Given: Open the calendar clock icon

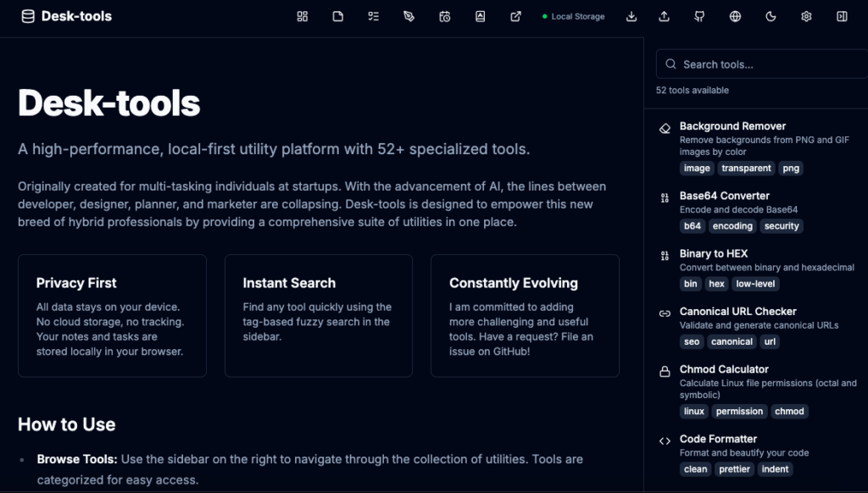Looking at the screenshot, I should coord(445,16).
